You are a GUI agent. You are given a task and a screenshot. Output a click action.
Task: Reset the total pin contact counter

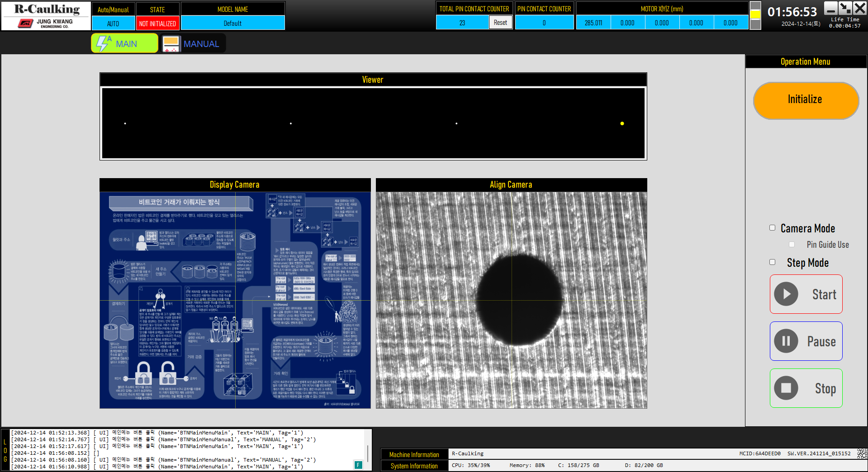pyautogui.click(x=500, y=23)
